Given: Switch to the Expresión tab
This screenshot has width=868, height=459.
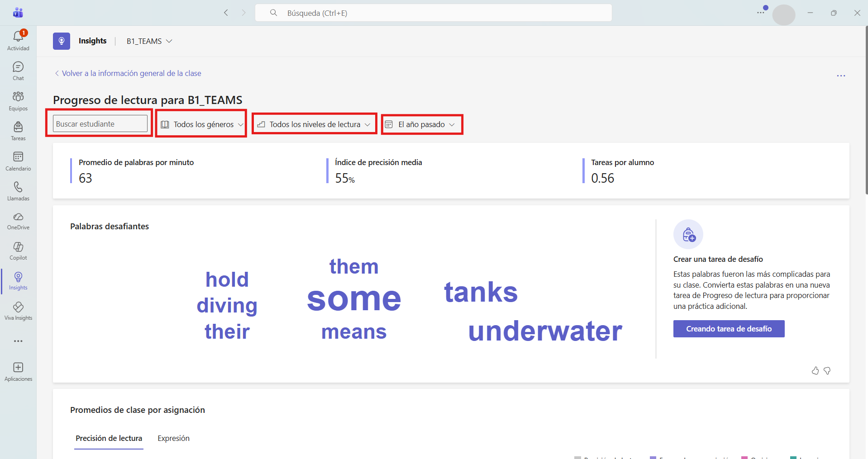Looking at the screenshot, I should click(x=173, y=438).
